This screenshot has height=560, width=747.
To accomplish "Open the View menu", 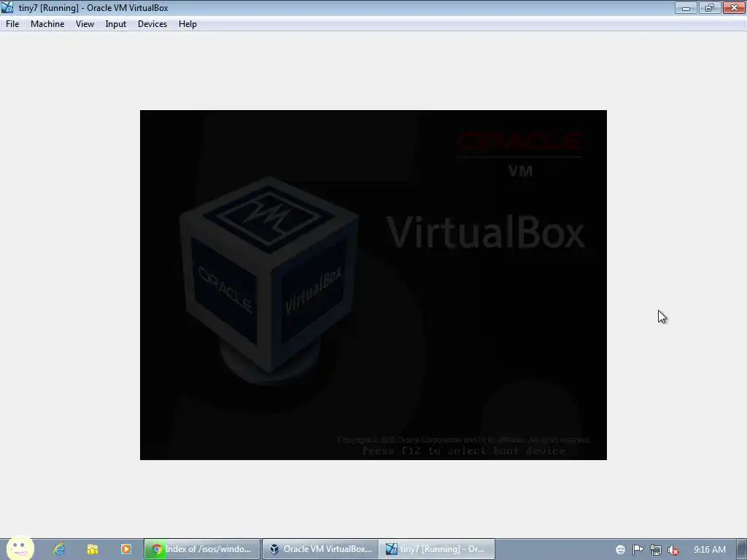I will [85, 24].
